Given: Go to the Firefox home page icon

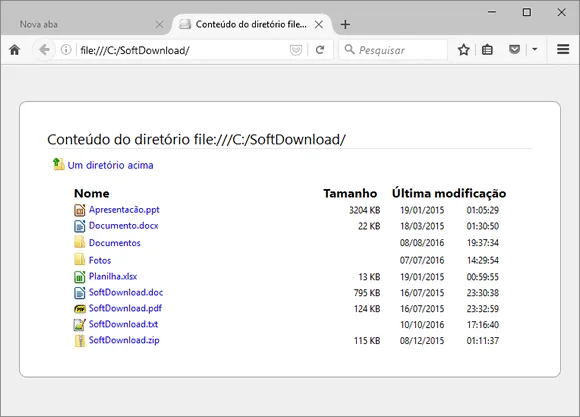Looking at the screenshot, I should tap(15, 50).
